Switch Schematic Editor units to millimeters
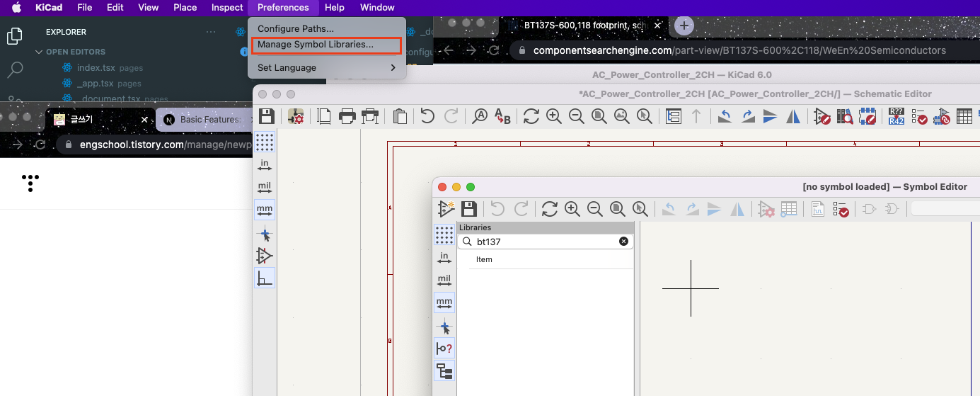Viewport: 980px width, 396px height. tap(265, 210)
